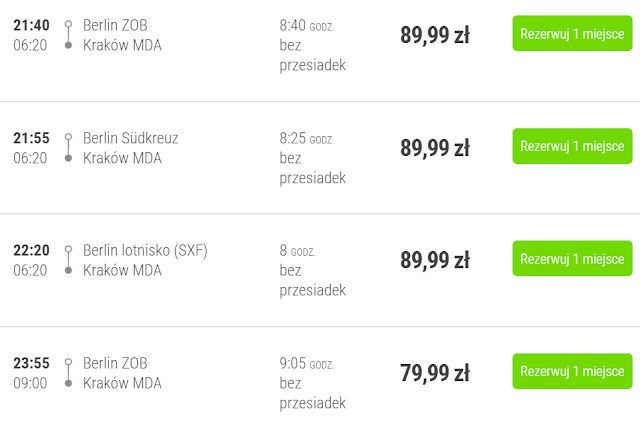This screenshot has height=425, width=640.
Task: Click the 09:00 arrival time
Action: 30,382
